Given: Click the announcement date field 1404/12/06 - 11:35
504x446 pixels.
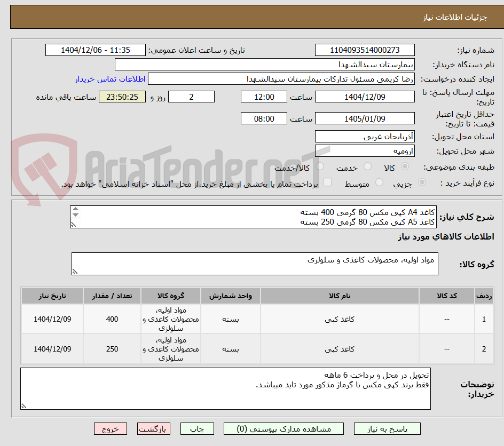Looking at the screenshot, I should (x=96, y=50).
